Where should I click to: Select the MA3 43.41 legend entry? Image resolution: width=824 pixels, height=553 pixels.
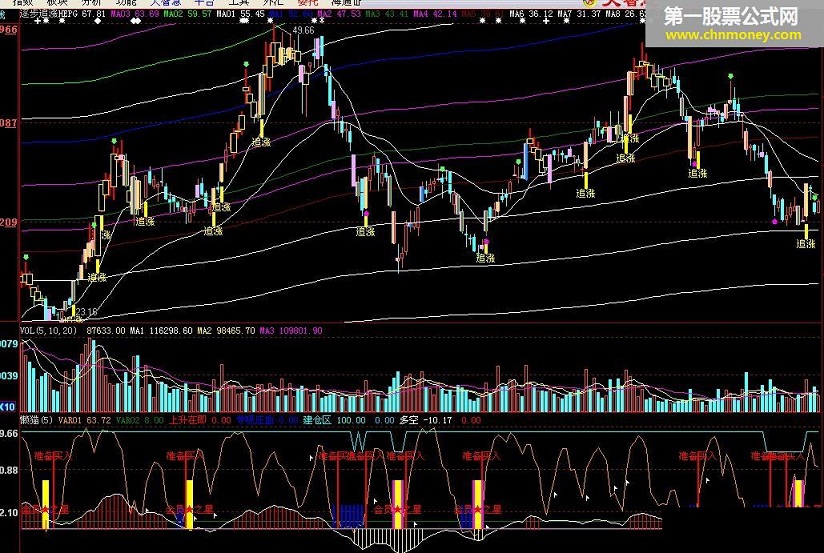(x=386, y=14)
